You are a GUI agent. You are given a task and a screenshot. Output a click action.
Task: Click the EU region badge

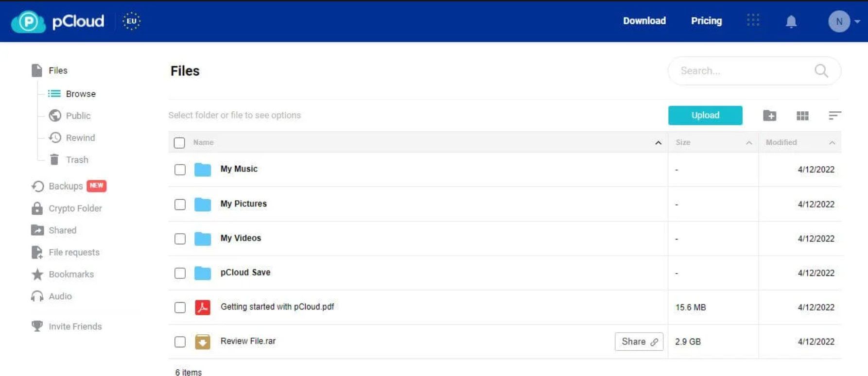point(131,21)
